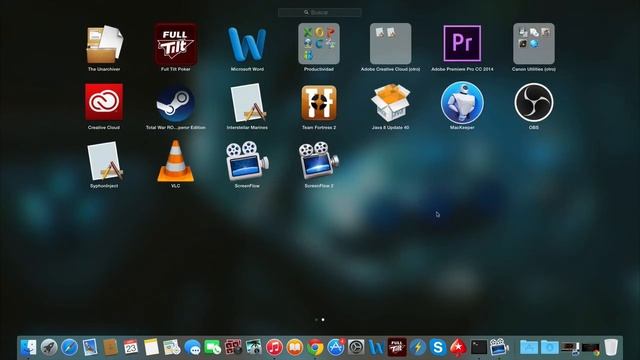This screenshot has width=640, height=360.
Task: Open Full Tilt Poker from Launchpad grid
Action: click(176, 44)
